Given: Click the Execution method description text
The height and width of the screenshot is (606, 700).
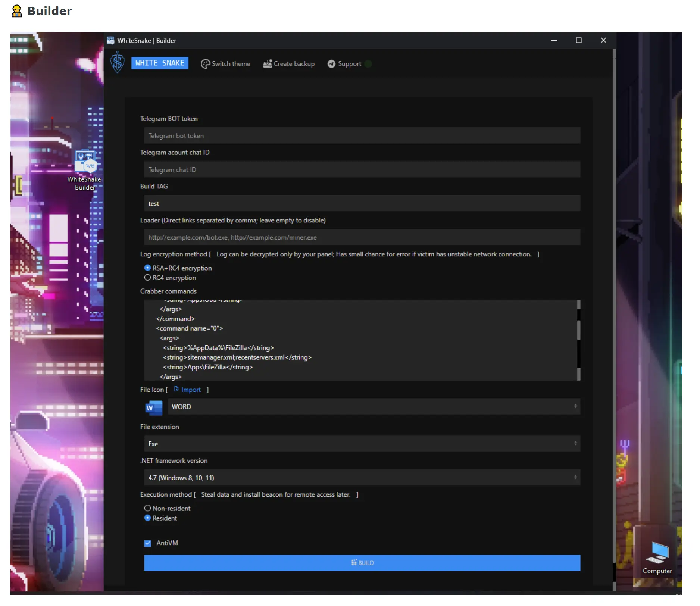Looking at the screenshot, I should point(276,494).
